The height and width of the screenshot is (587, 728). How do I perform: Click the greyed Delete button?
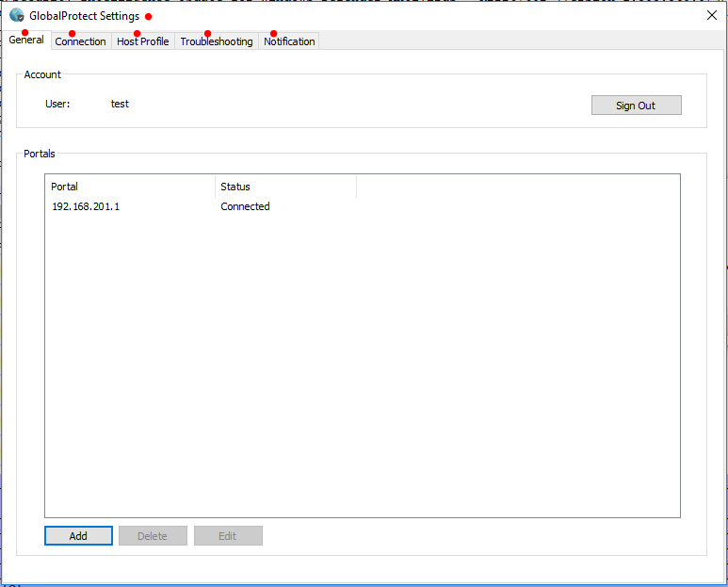[x=153, y=536]
